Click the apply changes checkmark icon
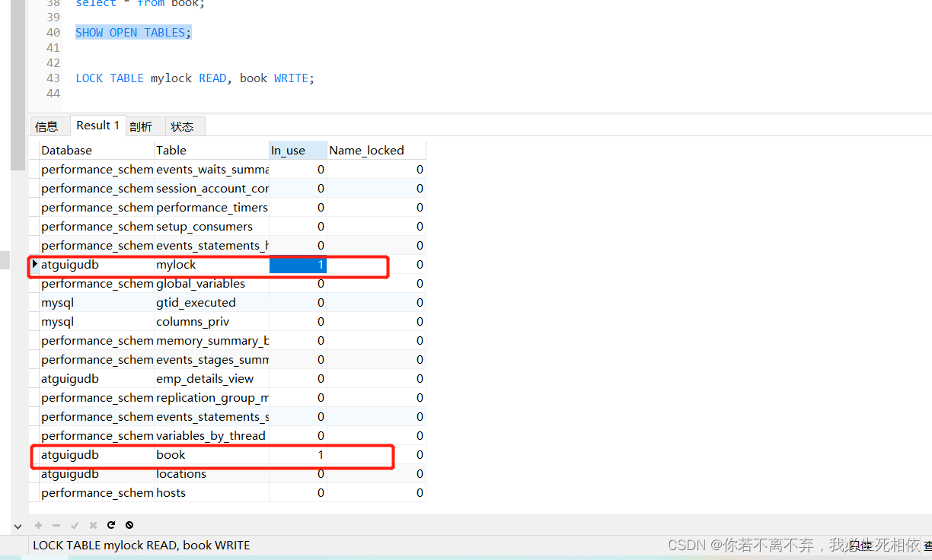Viewport: 932px width, 560px height. pyautogui.click(x=75, y=525)
